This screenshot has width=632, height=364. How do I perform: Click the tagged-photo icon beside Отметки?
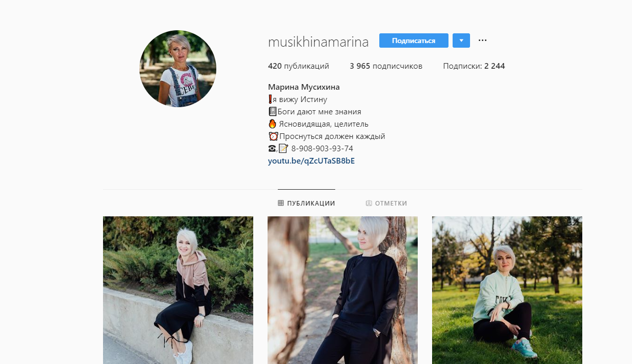click(369, 204)
